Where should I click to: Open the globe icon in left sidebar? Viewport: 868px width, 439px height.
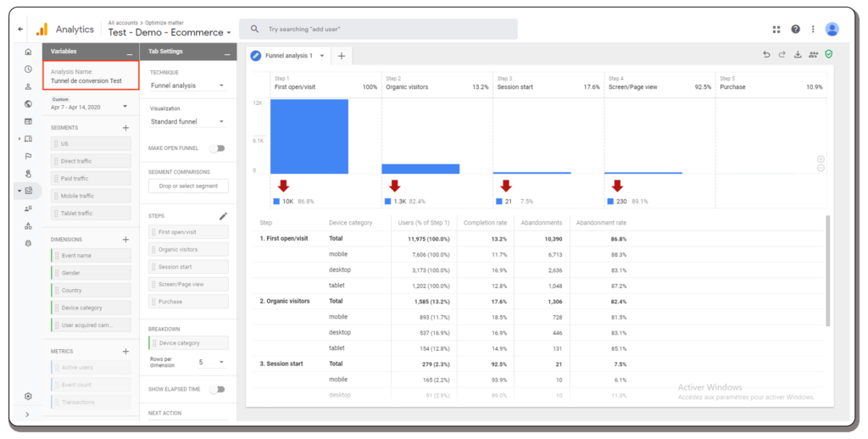(28, 104)
